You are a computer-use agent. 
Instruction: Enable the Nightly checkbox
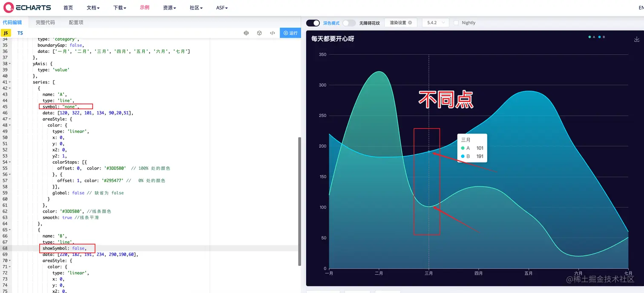(x=456, y=23)
